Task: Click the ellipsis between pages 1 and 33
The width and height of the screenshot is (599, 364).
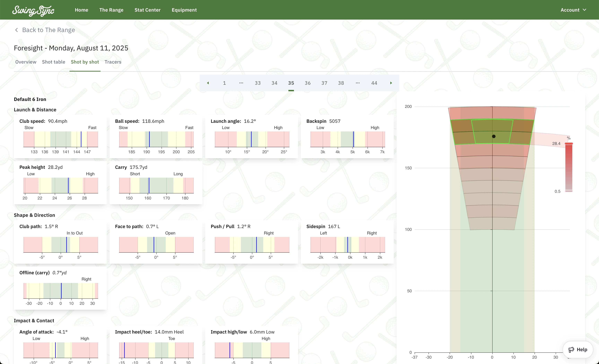Action: (x=241, y=83)
